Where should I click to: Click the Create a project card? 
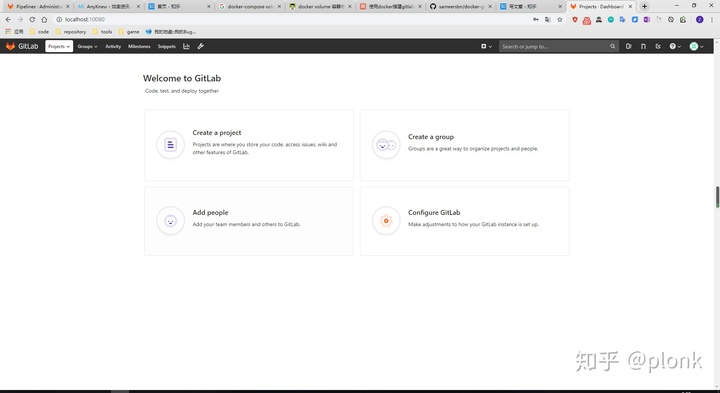(x=249, y=145)
